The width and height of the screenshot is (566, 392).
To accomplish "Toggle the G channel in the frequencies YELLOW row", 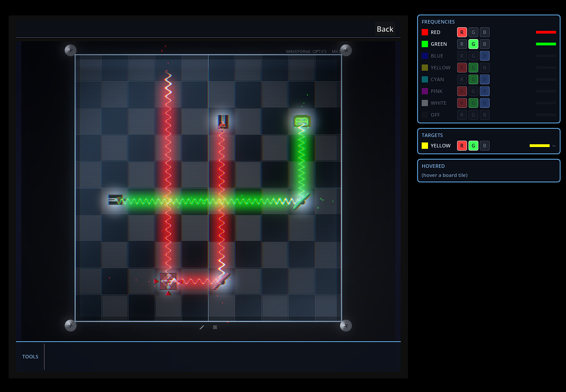I will [473, 68].
